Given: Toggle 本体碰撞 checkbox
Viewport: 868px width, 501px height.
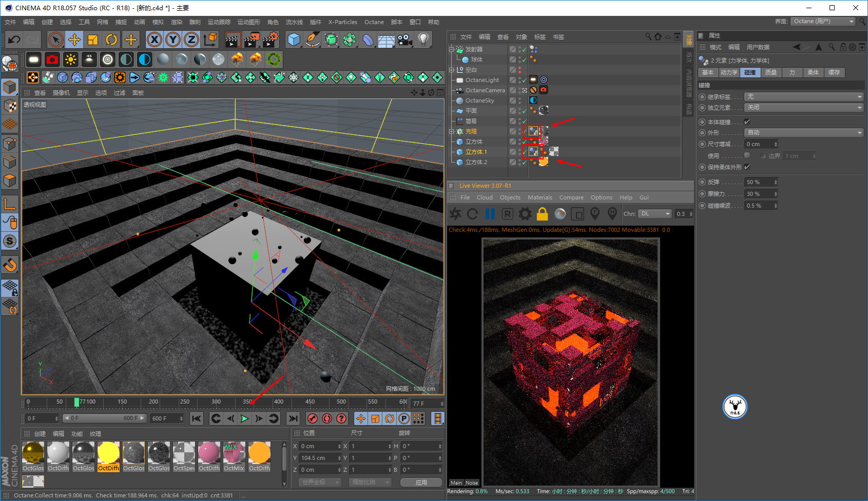Looking at the screenshot, I should pyautogui.click(x=747, y=122).
